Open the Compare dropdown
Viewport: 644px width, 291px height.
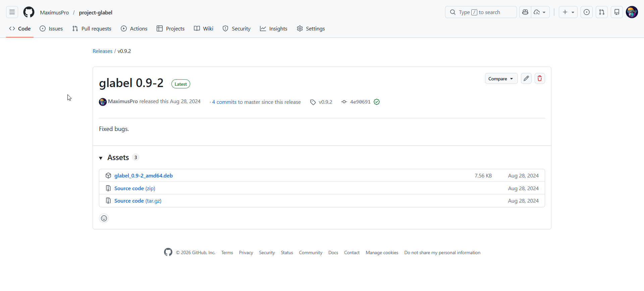(501, 78)
